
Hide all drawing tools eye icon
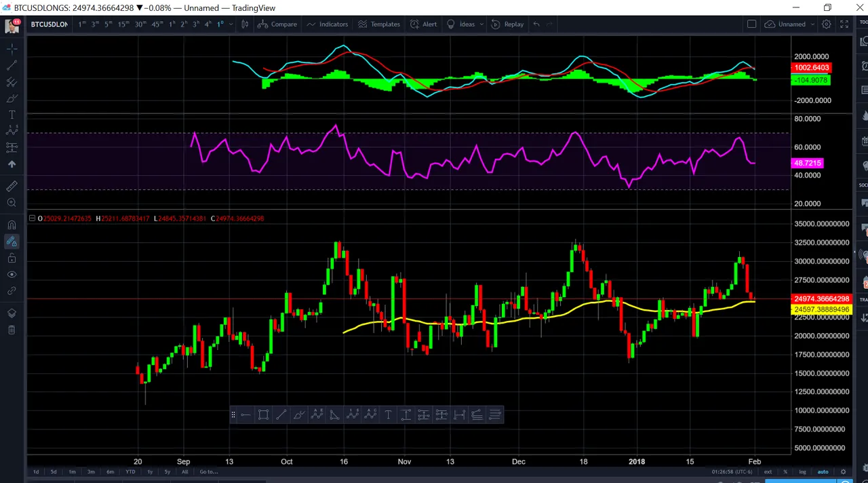pos(12,274)
